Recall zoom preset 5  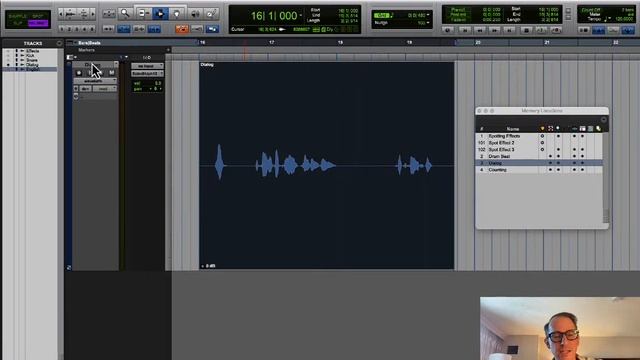(x=92, y=29)
